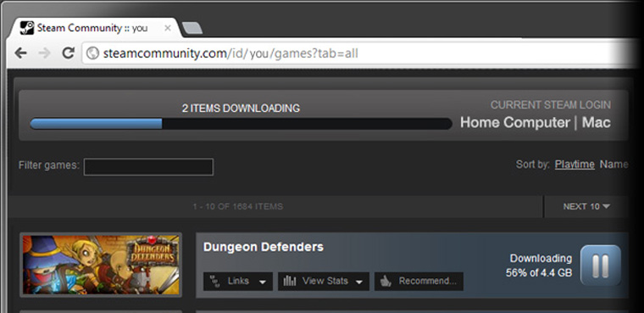Expand the Links dropdown
This screenshot has height=313, width=644.
click(238, 282)
